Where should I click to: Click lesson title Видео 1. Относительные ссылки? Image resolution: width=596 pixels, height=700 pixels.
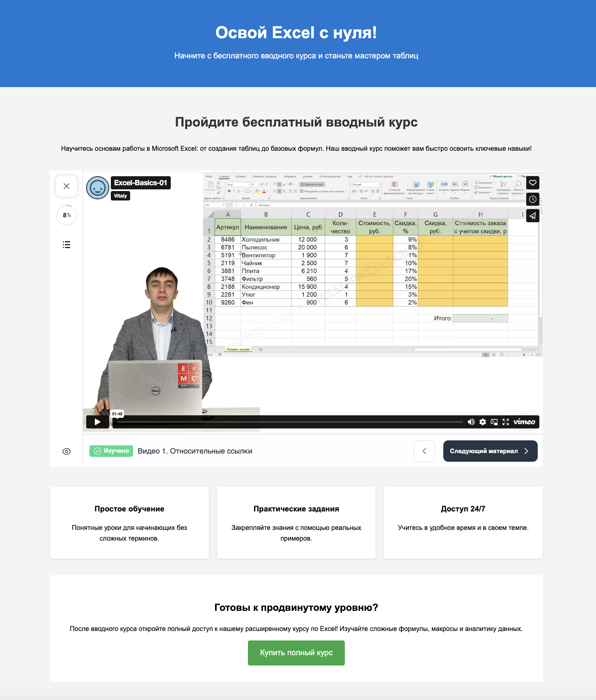click(195, 451)
